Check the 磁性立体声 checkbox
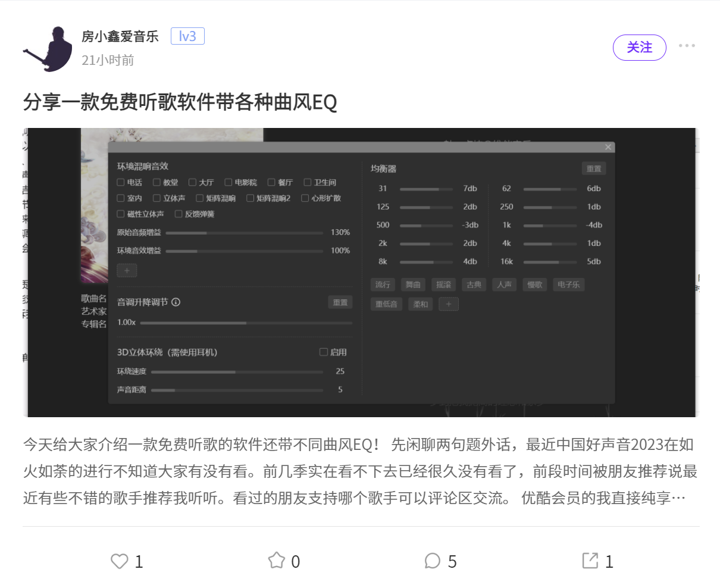This screenshot has width=720, height=588. [120, 214]
